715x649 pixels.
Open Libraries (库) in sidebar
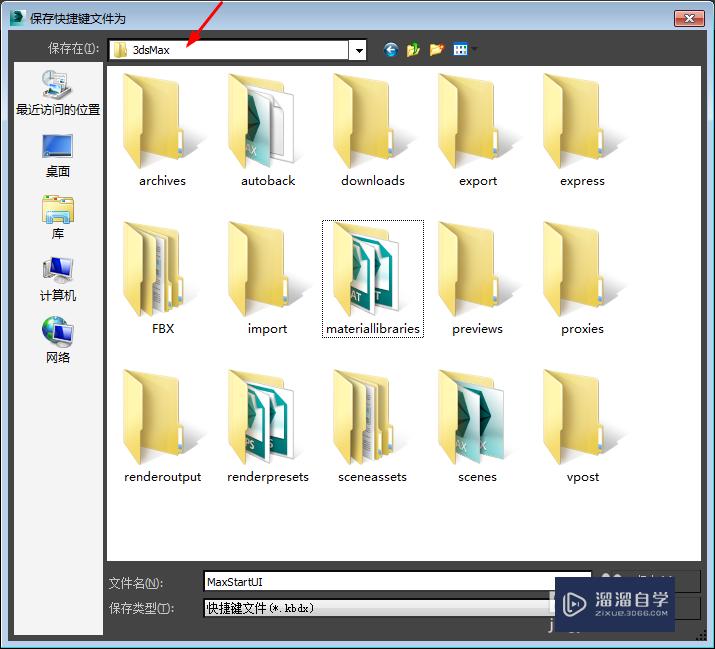click(58, 218)
